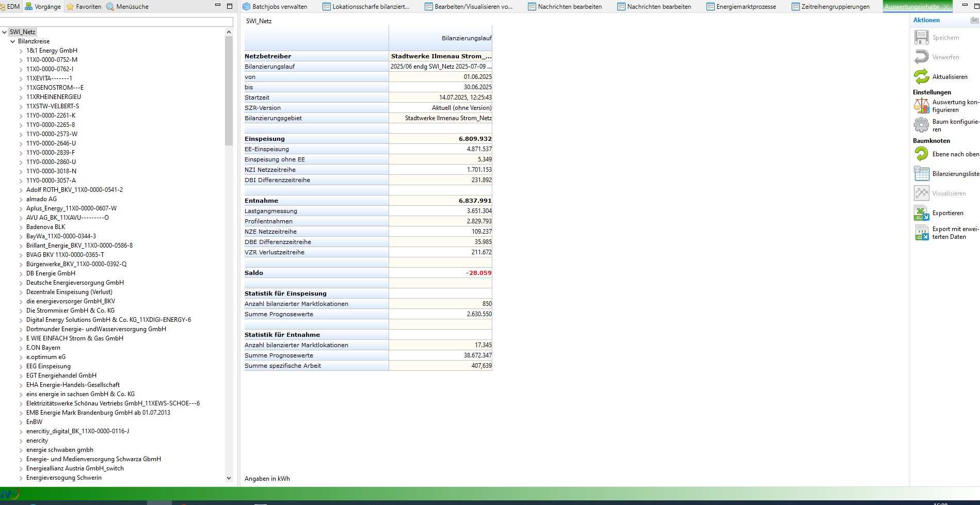Expand the 1&1 Energy GmbH node
Image resolution: width=980 pixels, height=505 pixels.
[21, 51]
